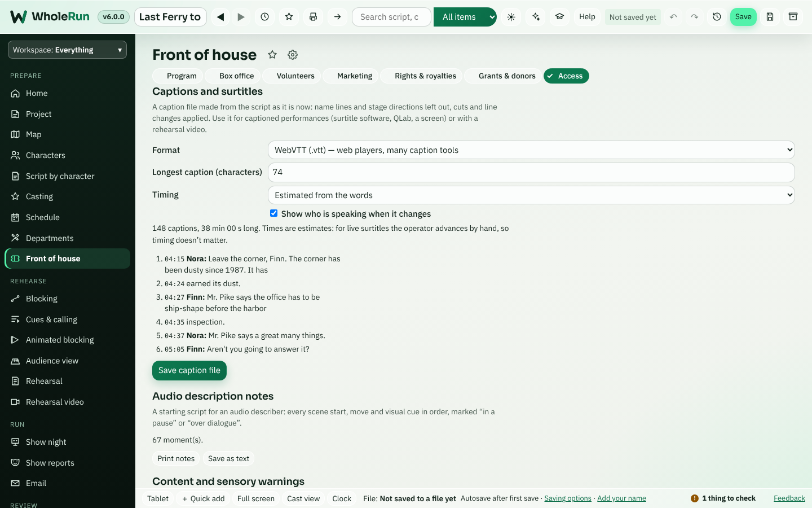Open the Saving options link

click(568, 498)
